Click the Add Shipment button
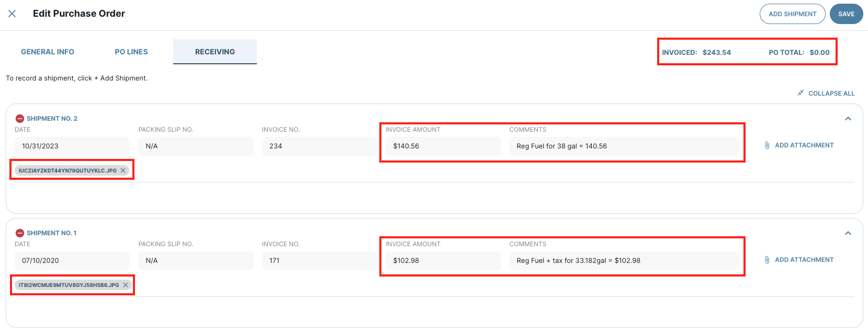This screenshot has height=334, width=868. pos(792,14)
